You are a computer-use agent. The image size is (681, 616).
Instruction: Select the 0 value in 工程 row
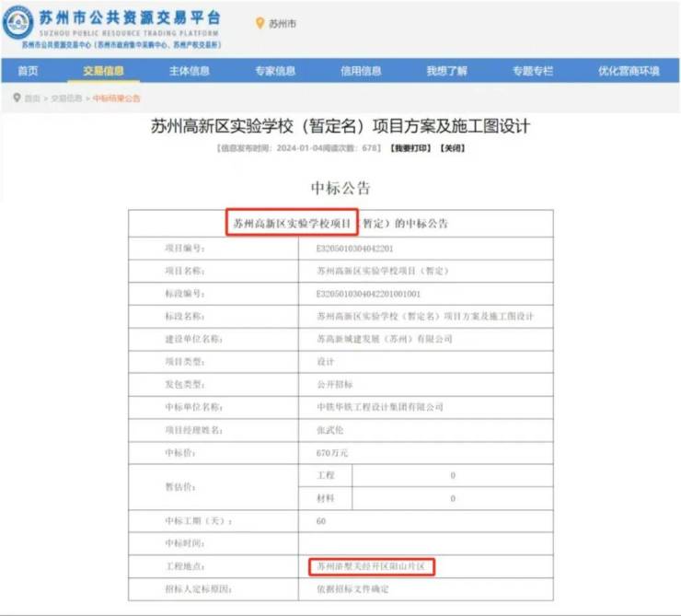click(453, 475)
